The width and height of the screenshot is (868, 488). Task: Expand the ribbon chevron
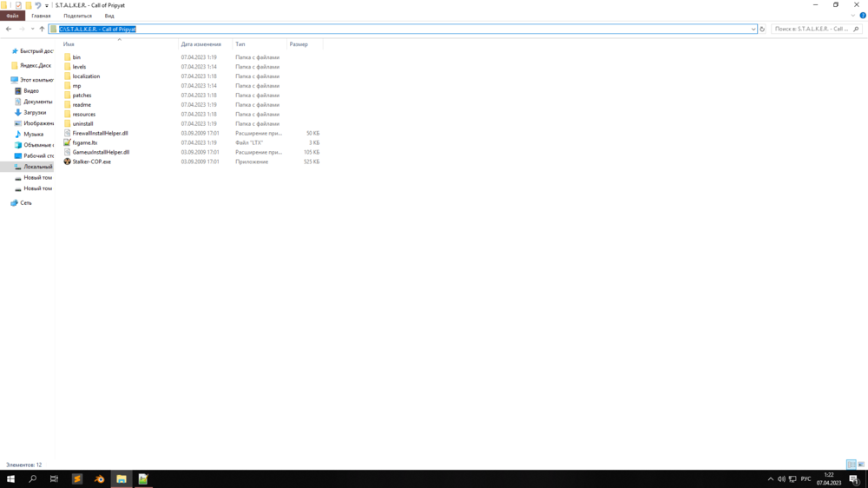(x=853, y=16)
